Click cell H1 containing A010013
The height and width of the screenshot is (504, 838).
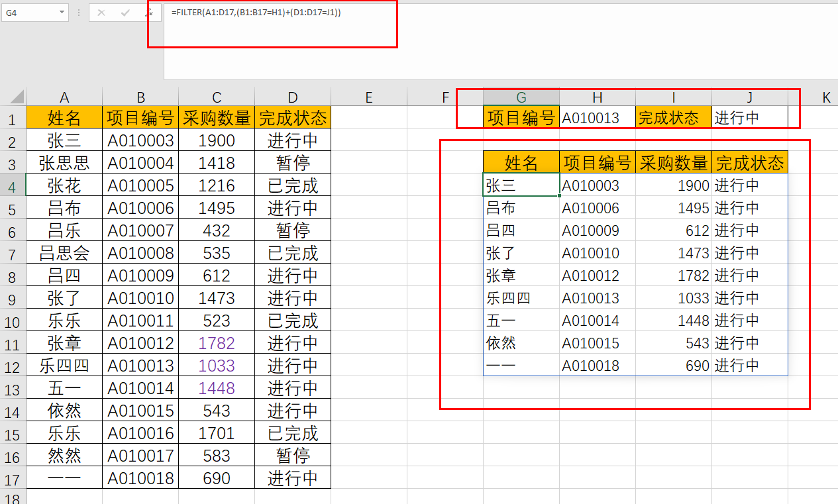coord(598,118)
